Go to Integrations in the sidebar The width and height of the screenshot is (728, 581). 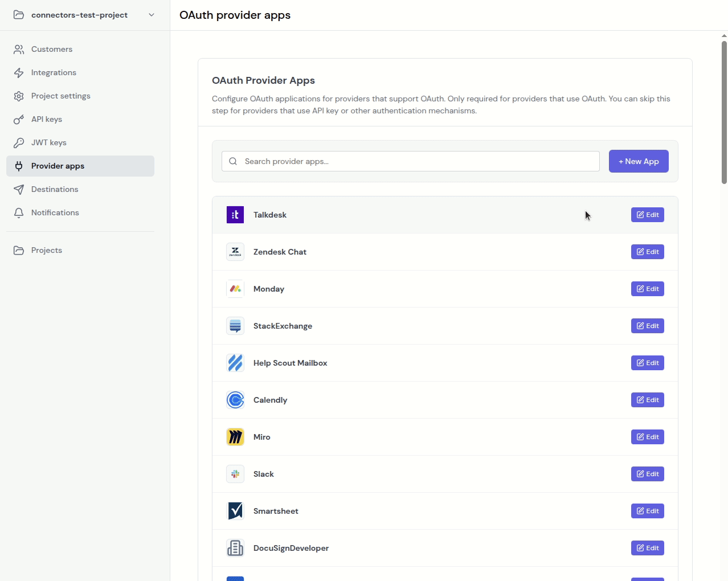click(80, 73)
